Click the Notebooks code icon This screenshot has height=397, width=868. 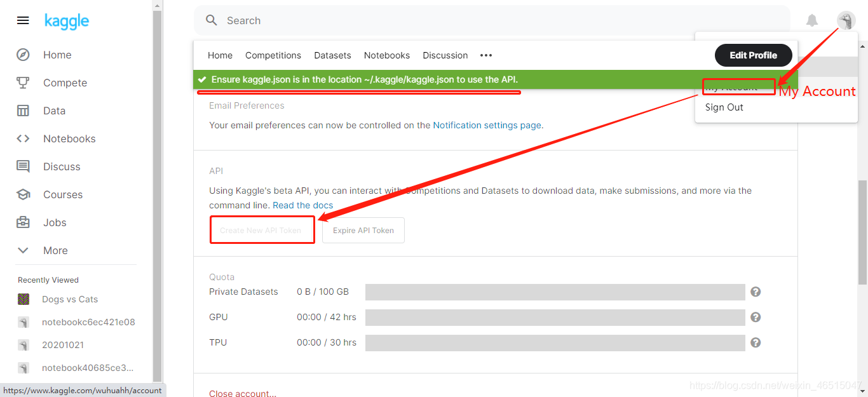coord(23,138)
